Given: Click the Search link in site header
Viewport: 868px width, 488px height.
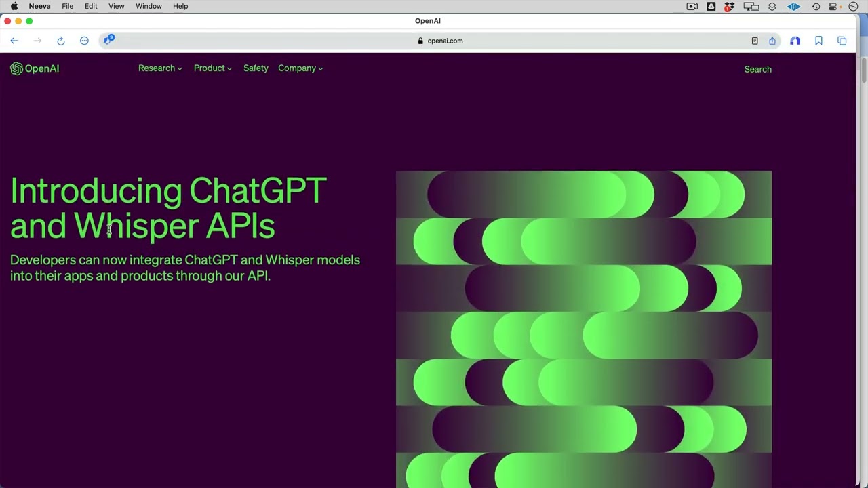Looking at the screenshot, I should coord(757,69).
